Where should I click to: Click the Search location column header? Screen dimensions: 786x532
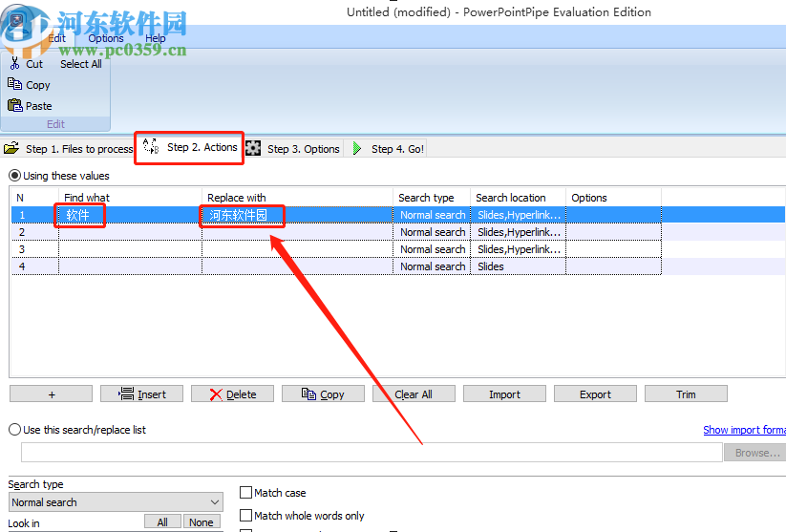click(519, 198)
